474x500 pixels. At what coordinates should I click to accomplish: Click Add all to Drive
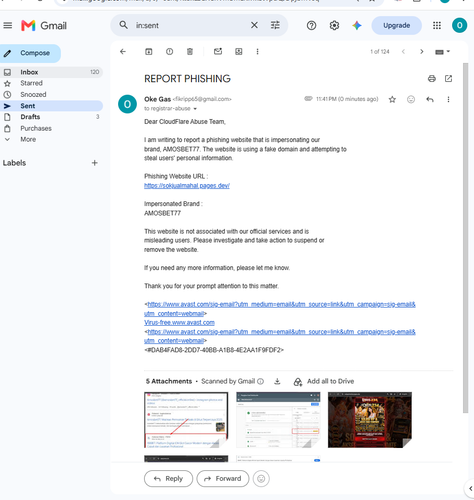pos(324,381)
